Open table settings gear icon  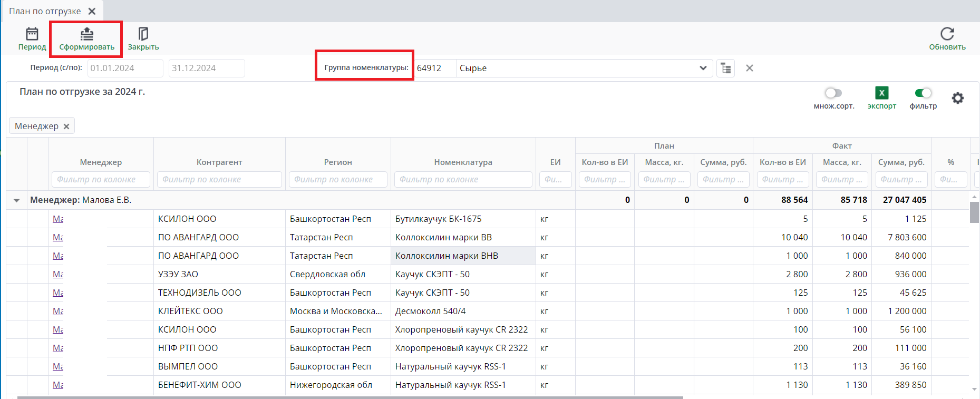pos(957,98)
